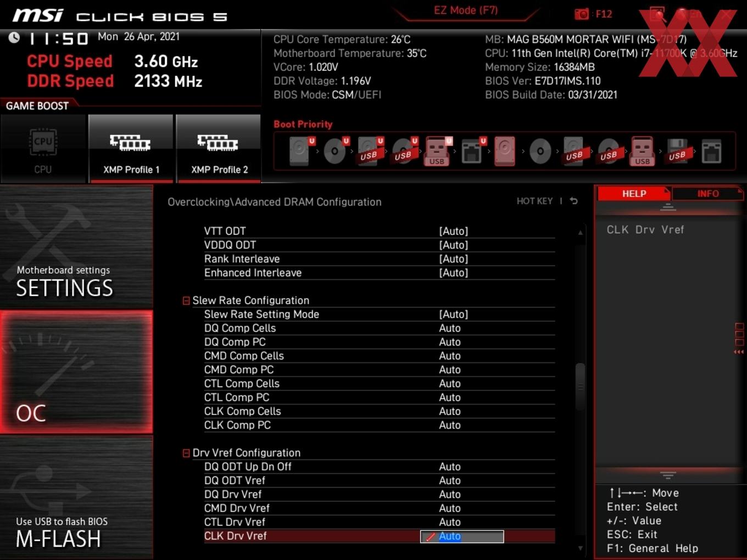Select the CTL Comp Cells row

click(x=379, y=384)
